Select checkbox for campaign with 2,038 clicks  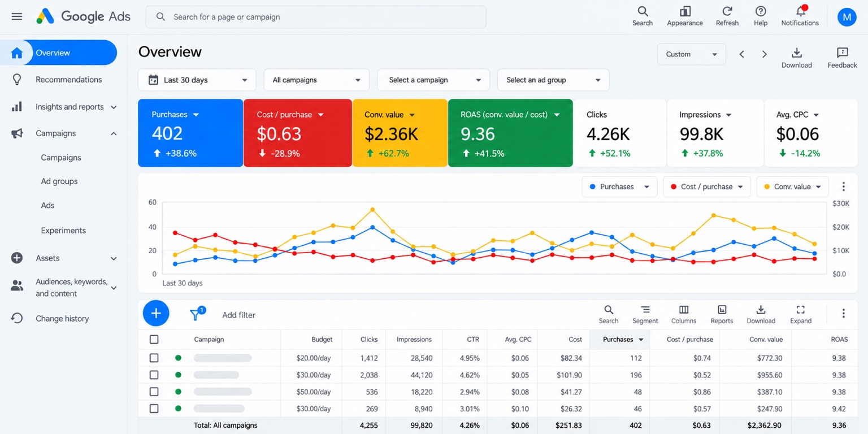[154, 375]
